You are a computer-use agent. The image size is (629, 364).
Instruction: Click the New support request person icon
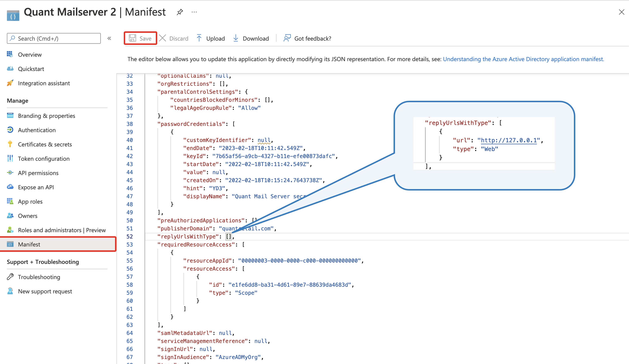coord(10,291)
